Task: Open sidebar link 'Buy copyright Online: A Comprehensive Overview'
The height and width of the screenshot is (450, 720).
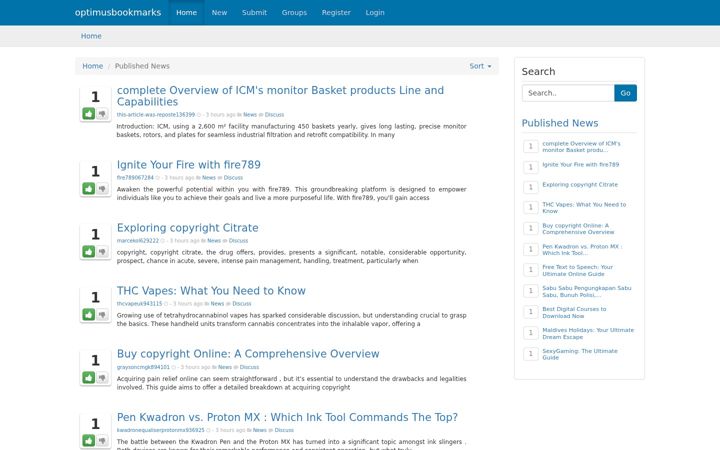Action: [x=578, y=229]
